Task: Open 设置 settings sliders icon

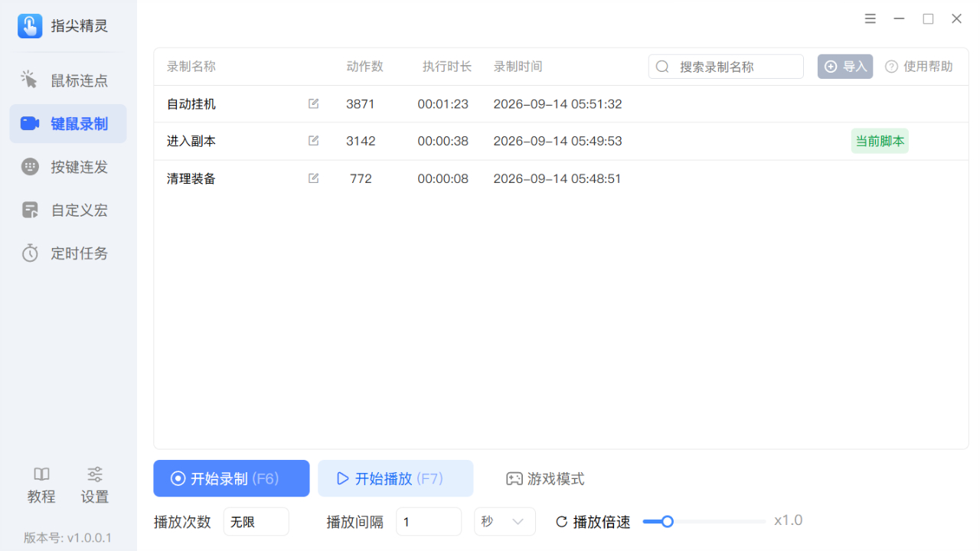Action: 95,474
